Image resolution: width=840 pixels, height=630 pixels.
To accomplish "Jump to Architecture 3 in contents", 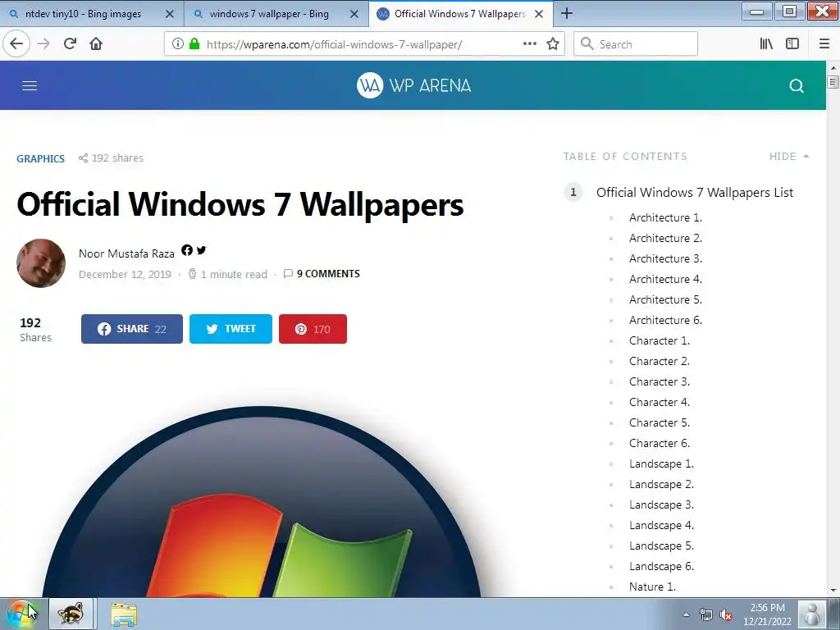I will click(665, 258).
